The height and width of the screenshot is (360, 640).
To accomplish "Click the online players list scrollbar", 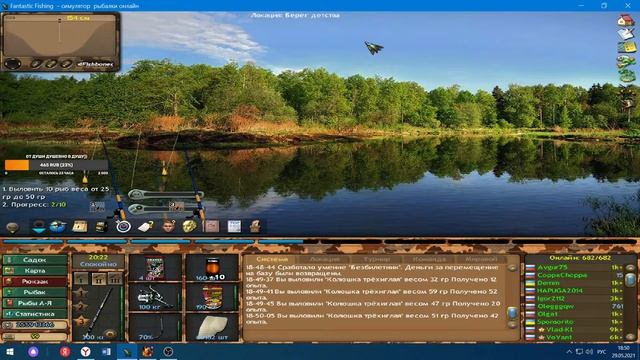I will point(630,280).
